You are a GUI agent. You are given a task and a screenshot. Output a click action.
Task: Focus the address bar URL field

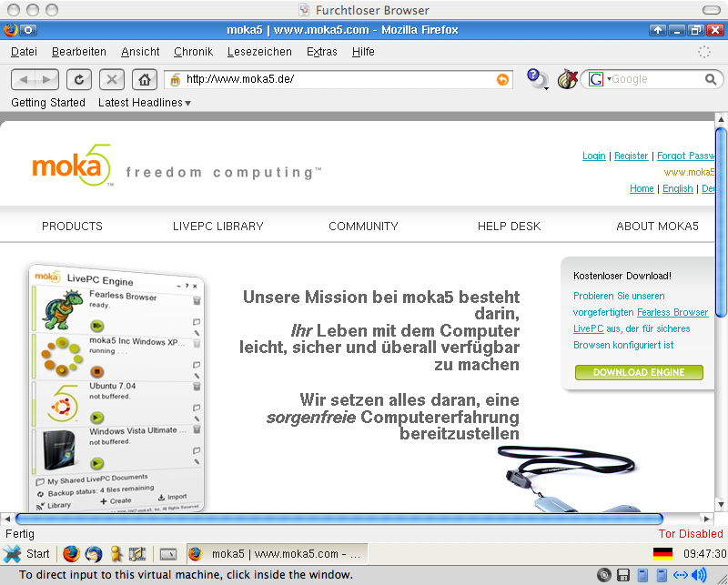(x=339, y=79)
